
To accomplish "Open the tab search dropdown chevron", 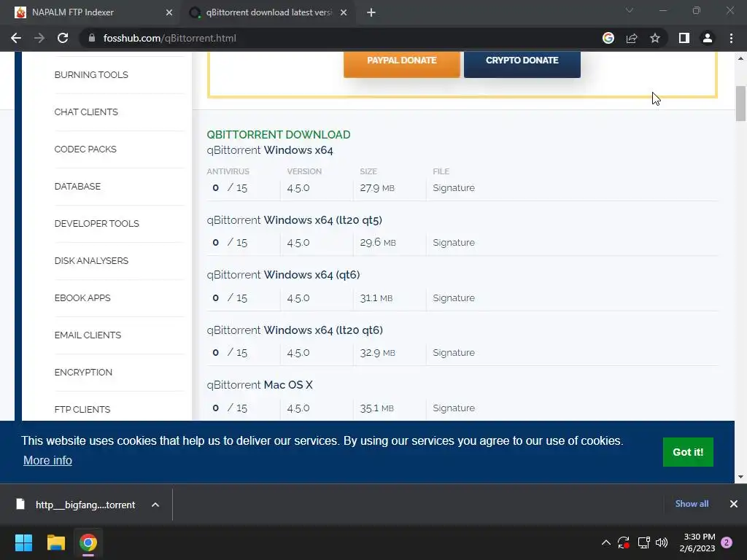I will tap(630, 10).
